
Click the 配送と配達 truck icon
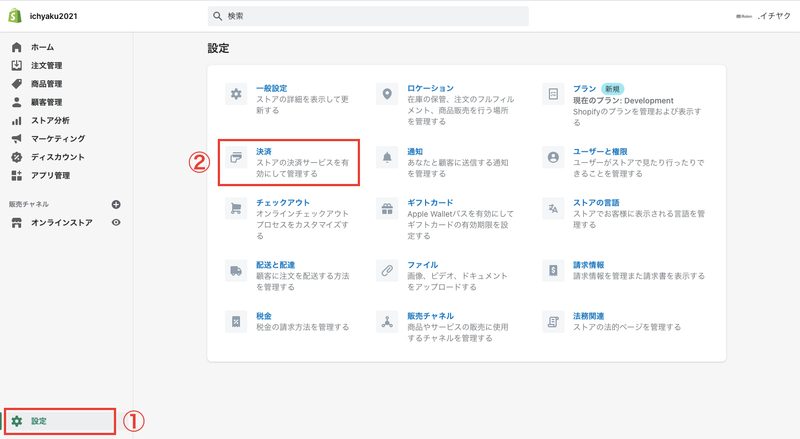coord(236,271)
